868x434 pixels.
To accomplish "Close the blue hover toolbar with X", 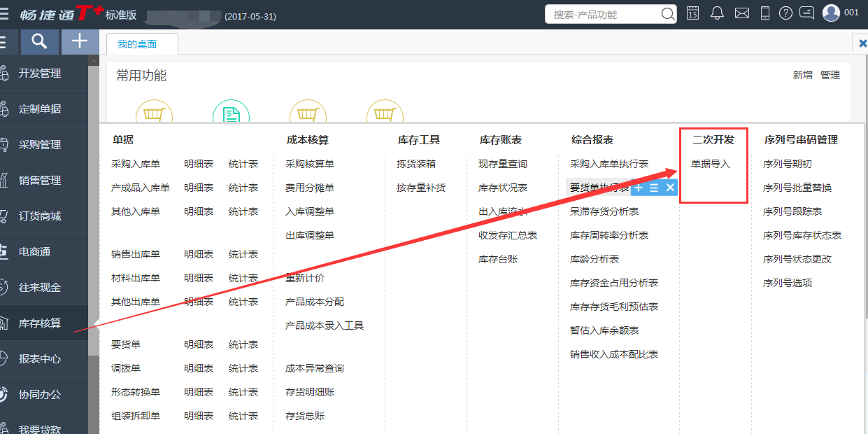I will tap(670, 188).
